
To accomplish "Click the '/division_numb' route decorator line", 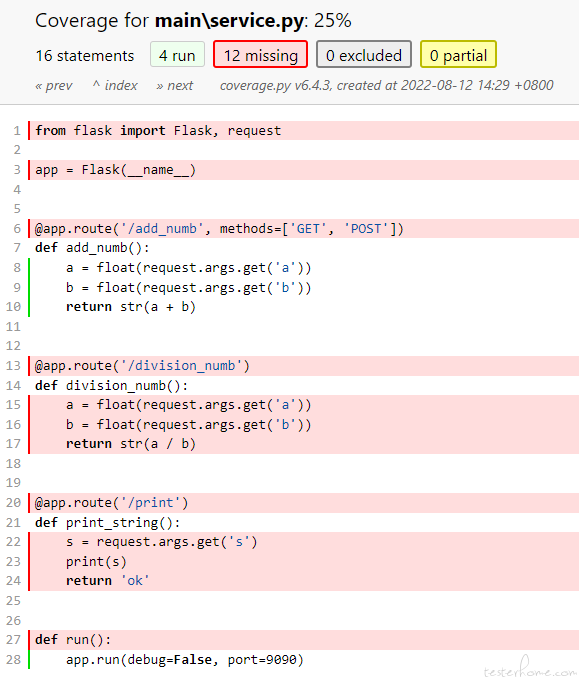I will coord(304,365).
